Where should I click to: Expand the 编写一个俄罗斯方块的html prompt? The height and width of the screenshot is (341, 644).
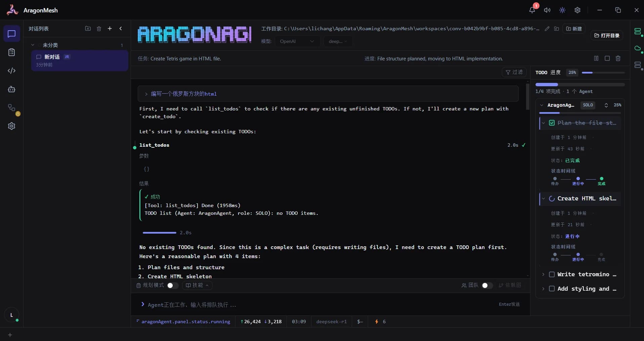click(x=146, y=94)
